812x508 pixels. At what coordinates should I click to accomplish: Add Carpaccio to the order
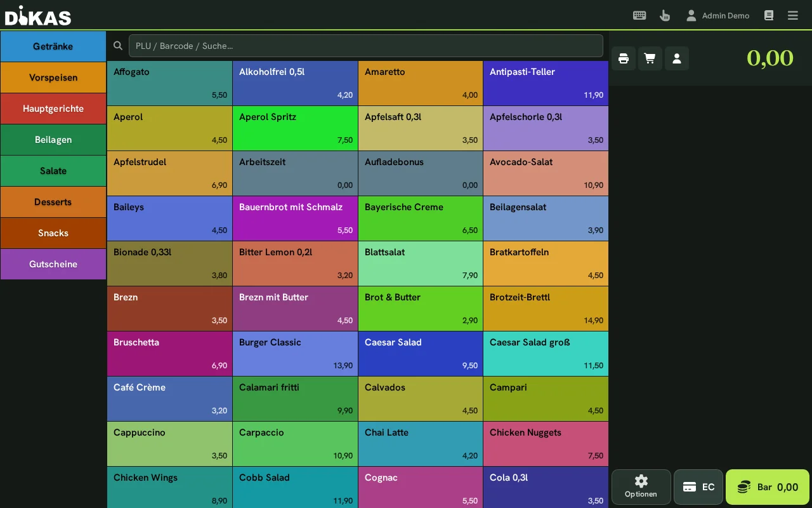tap(295, 444)
